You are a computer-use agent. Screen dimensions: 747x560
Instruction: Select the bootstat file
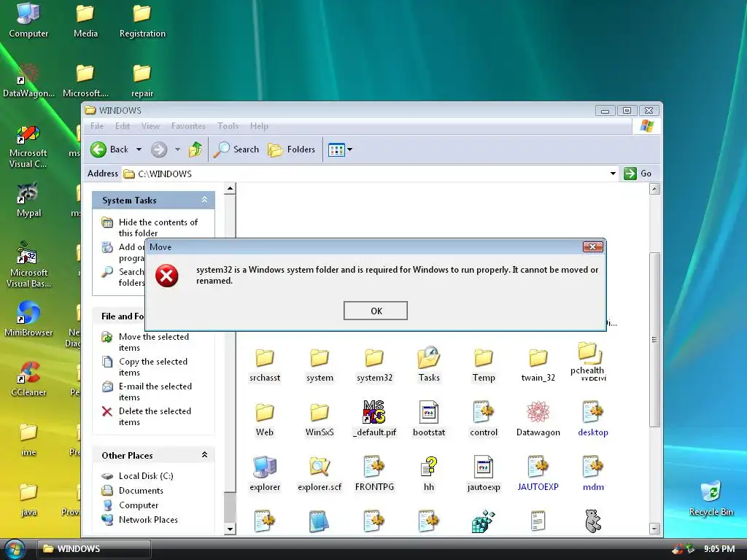429,419
